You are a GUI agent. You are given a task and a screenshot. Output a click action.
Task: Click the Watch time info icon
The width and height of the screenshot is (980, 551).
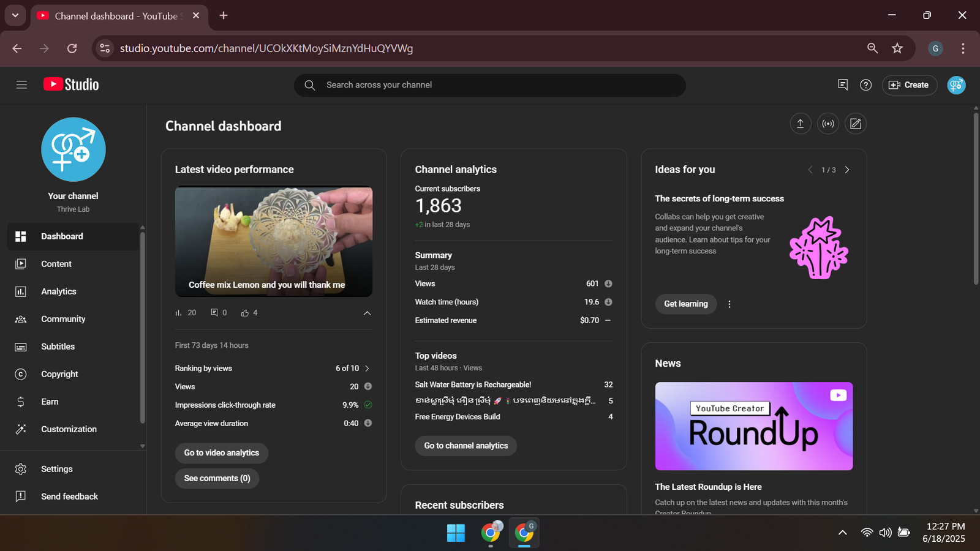pos(608,302)
